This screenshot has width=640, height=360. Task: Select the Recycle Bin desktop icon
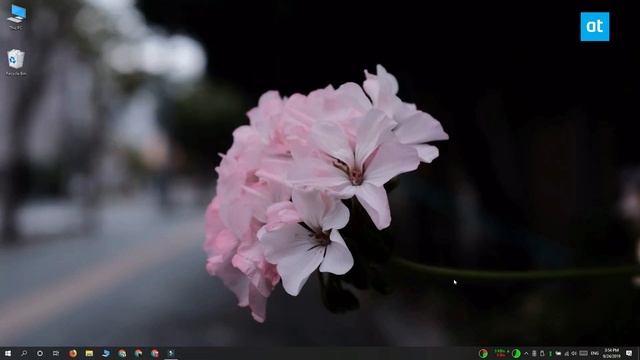(x=16, y=62)
